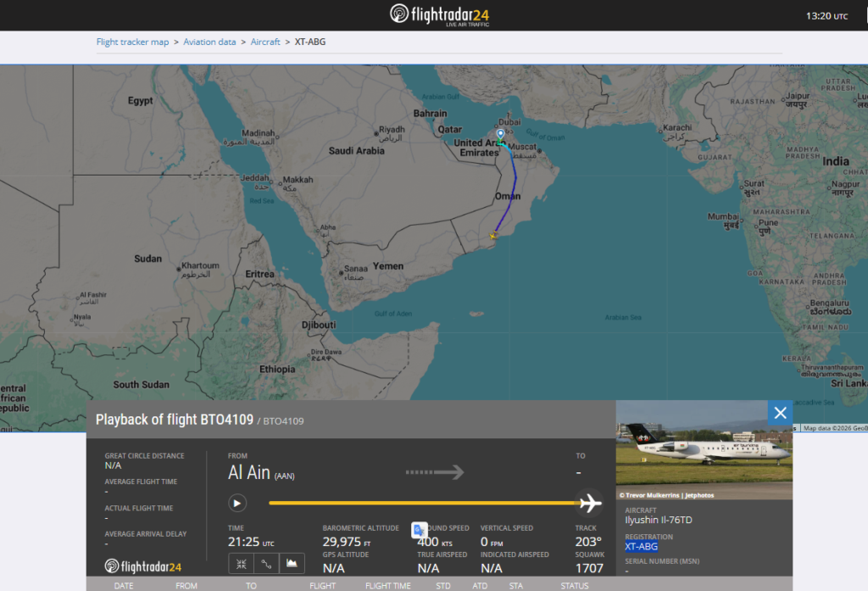Click the Al Ain departure marker pin on the map
Screen dimensions: 868x591
(500, 134)
